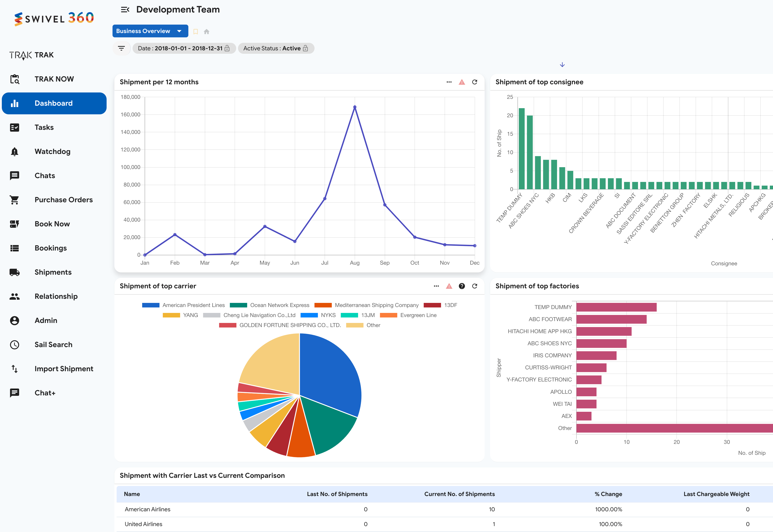773x532 pixels.
Task: Toggle Ocean Network Express legend entry
Action: (x=270, y=305)
